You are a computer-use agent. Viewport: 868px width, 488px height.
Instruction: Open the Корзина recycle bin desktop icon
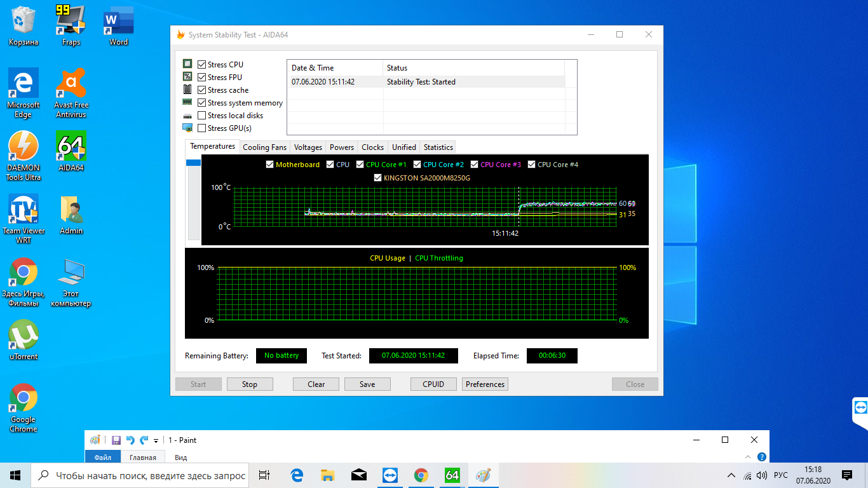pos(24,25)
